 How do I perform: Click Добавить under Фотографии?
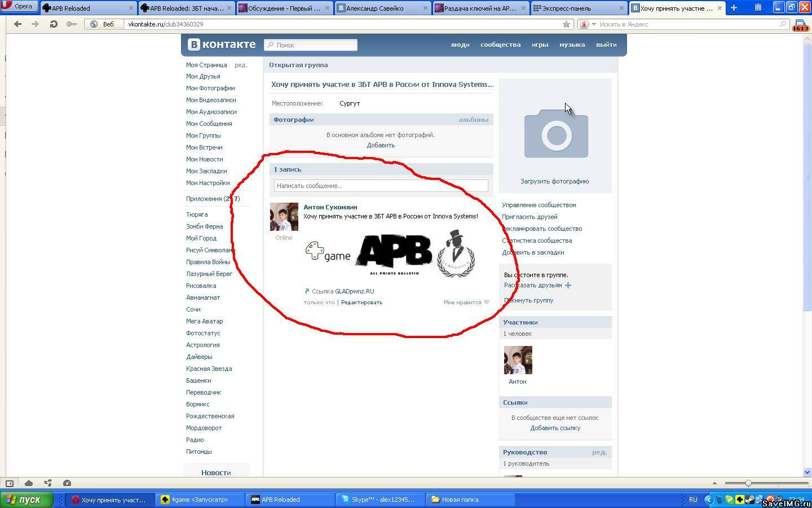coord(381,145)
